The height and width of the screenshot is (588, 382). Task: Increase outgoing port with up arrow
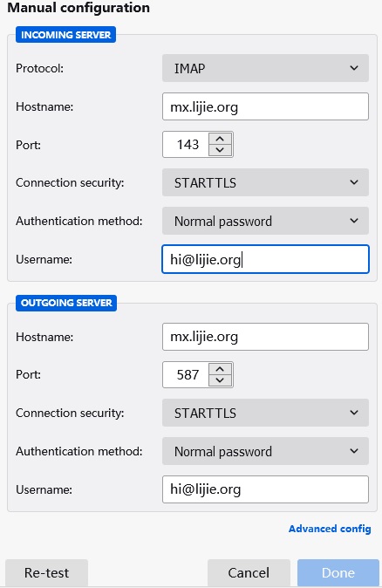tap(220, 369)
